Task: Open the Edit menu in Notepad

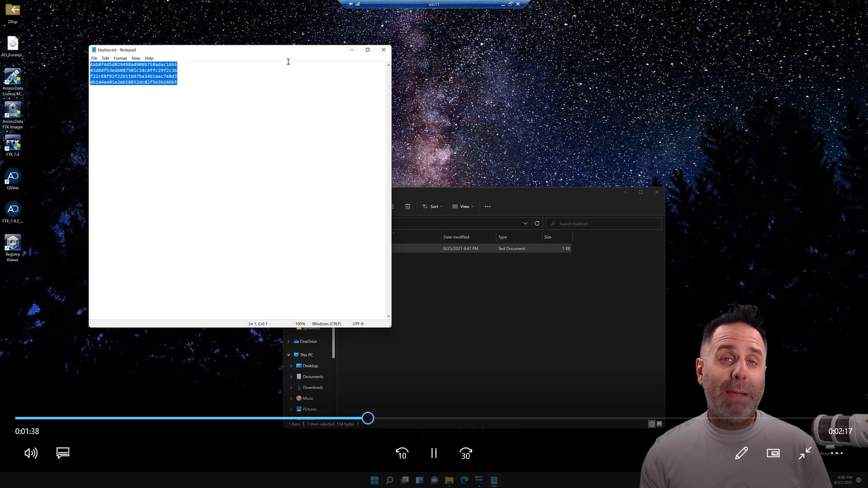Action: 105,58
